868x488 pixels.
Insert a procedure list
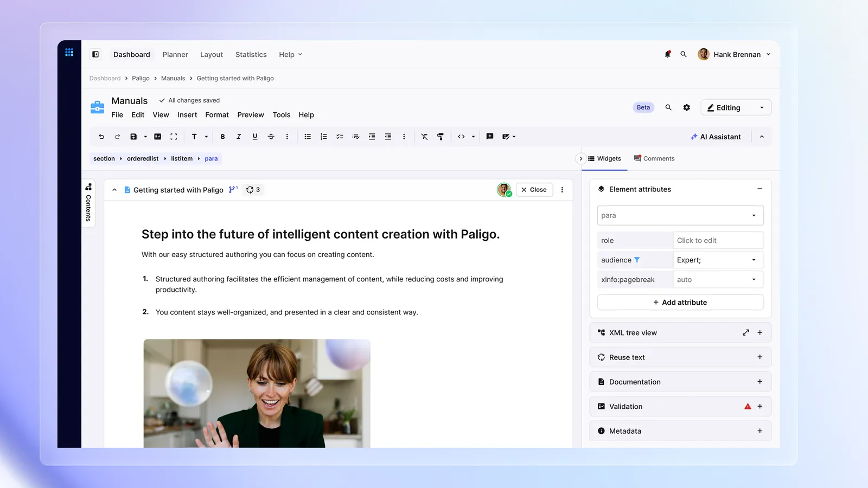tap(356, 137)
